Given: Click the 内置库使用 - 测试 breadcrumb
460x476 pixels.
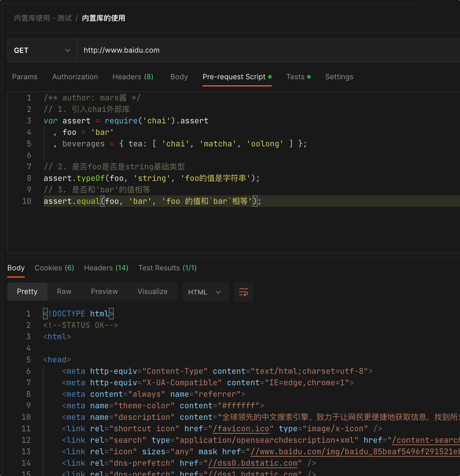Looking at the screenshot, I should click(43, 18).
